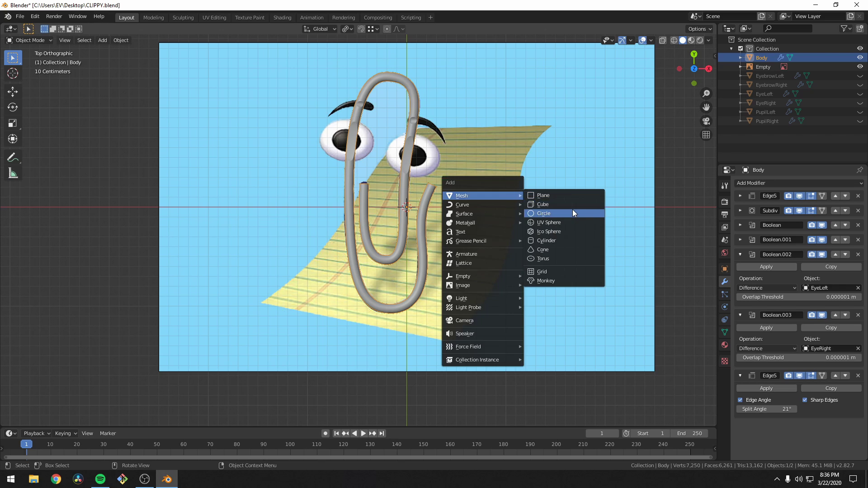Screen dimensions: 868x488
Task: Click the Overlays toggle icon
Action: (x=642, y=39)
